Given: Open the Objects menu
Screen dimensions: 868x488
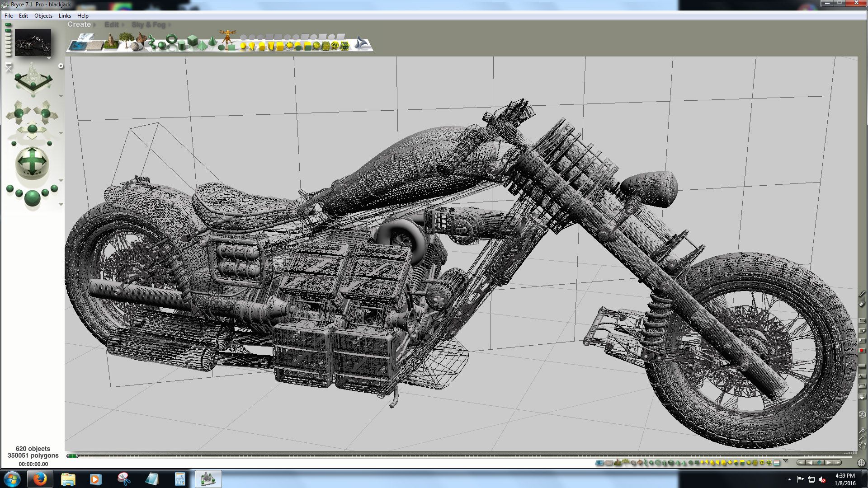Looking at the screenshot, I should click(43, 15).
